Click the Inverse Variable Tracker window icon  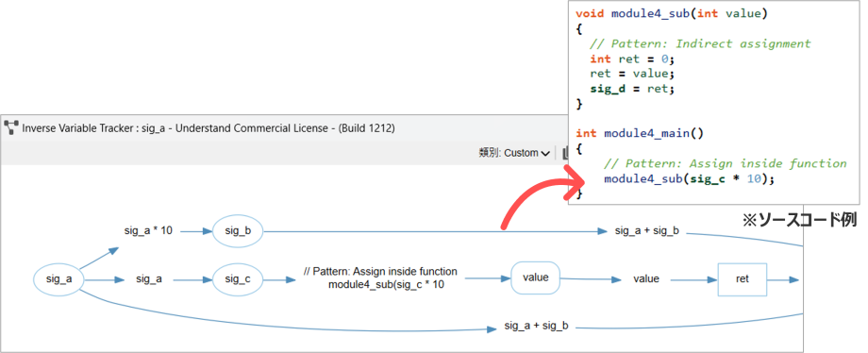[x=11, y=128]
